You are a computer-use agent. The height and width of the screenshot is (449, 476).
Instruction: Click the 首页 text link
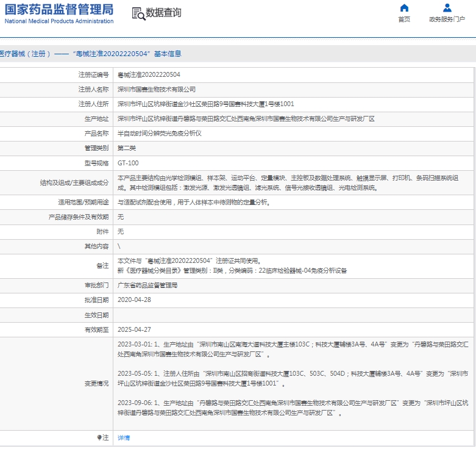click(404, 19)
